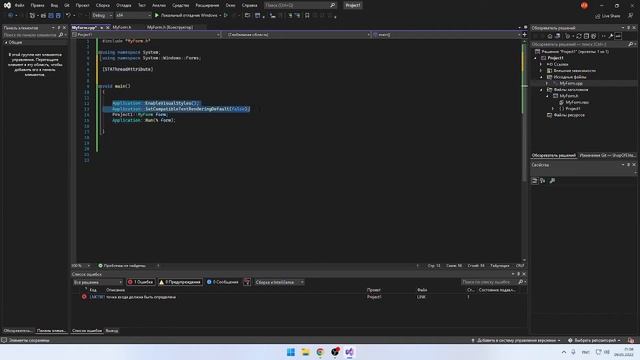The height and width of the screenshot is (360, 640).
Task: Select MyForm.h in Solution Explorer
Action: coord(569,96)
